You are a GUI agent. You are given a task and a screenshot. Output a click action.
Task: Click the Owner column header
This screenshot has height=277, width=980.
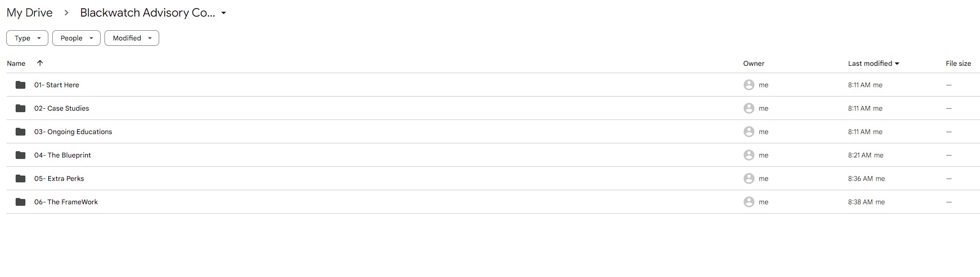point(754,63)
